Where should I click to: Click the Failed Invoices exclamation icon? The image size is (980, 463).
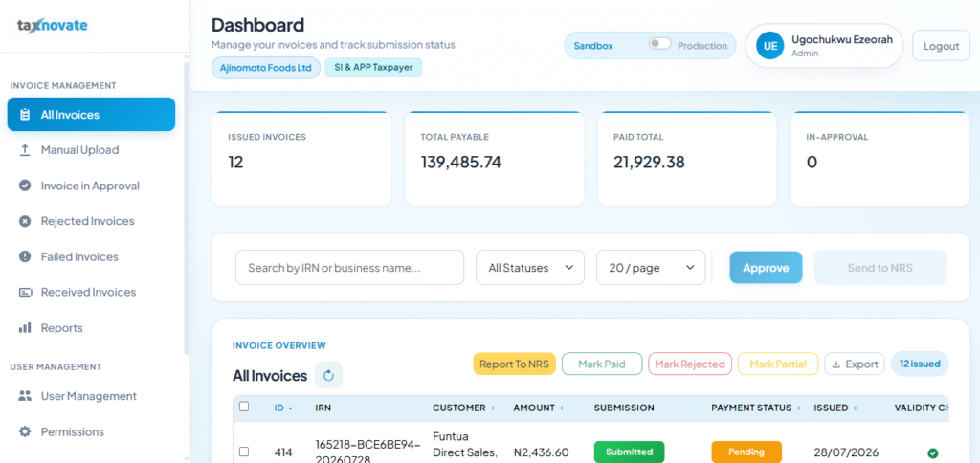(x=25, y=256)
